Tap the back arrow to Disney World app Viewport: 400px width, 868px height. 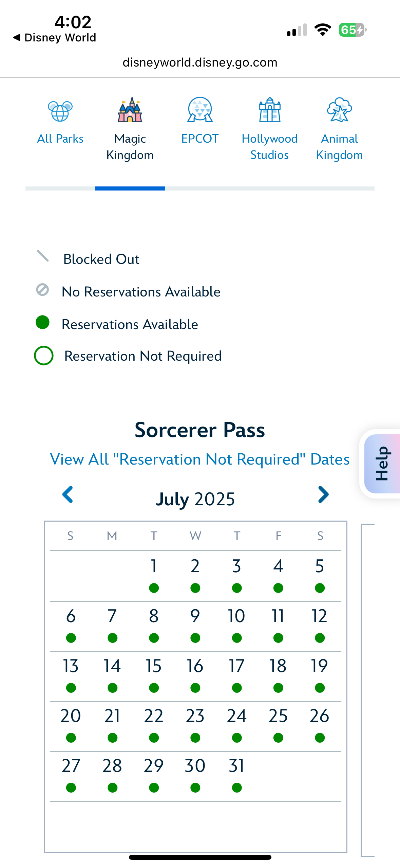[17, 37]
